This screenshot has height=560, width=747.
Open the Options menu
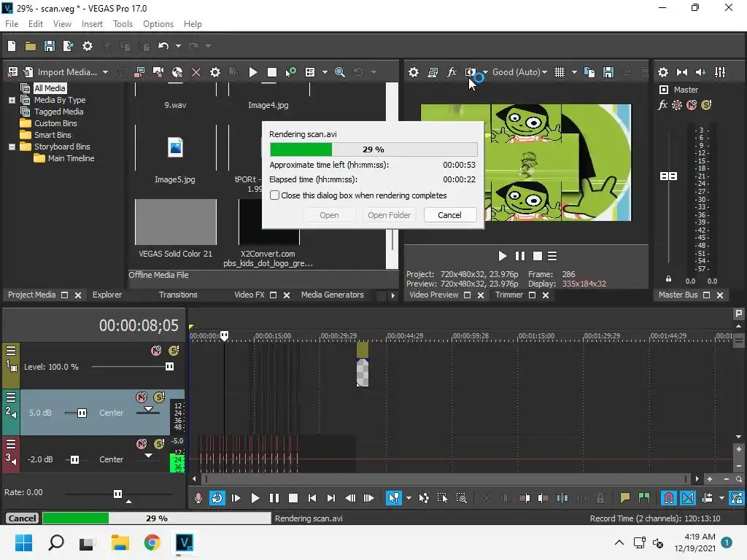[x=158, y=24]
